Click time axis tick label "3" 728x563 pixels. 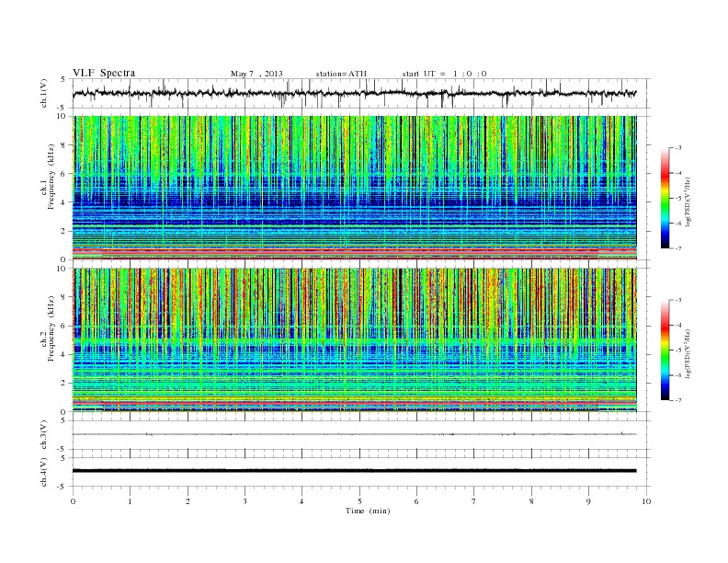tap(245, 501)
